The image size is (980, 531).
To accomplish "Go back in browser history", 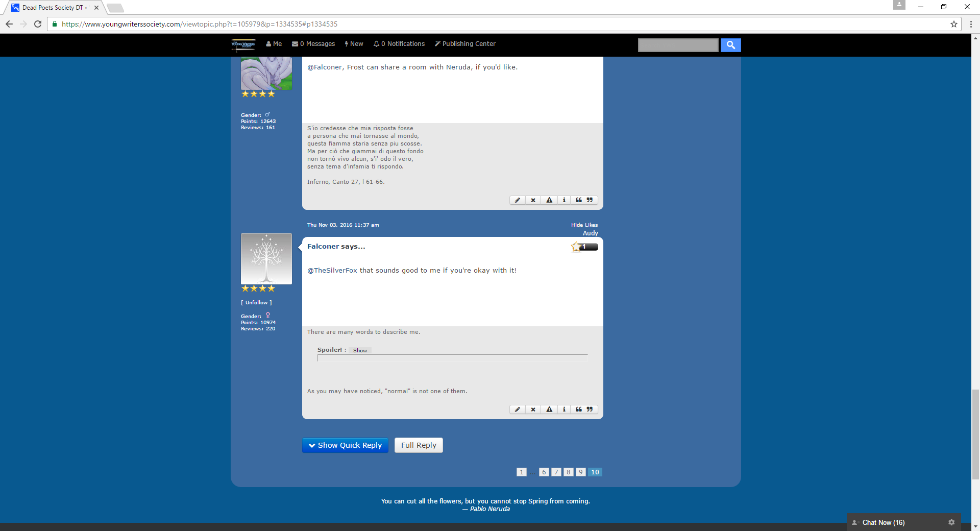I will pos(9,24).
